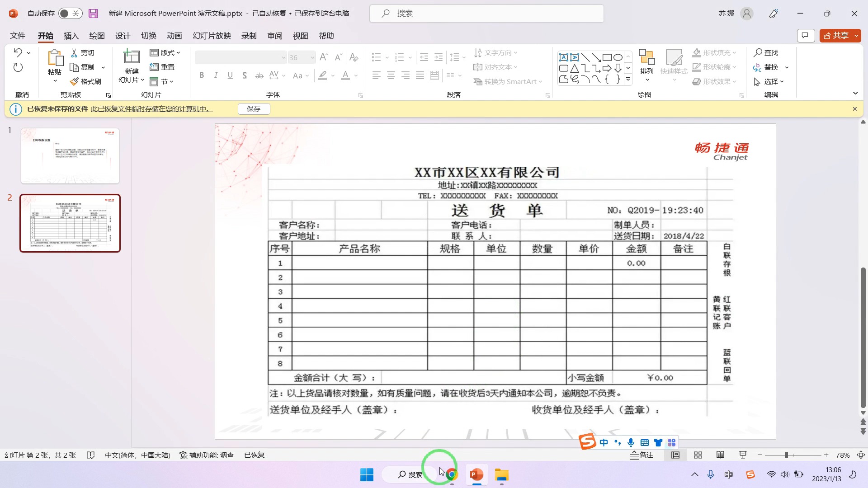Expand the shapes gallery more arrow
868x488 pixels.
pyautogui.click(x=628, y=80)
